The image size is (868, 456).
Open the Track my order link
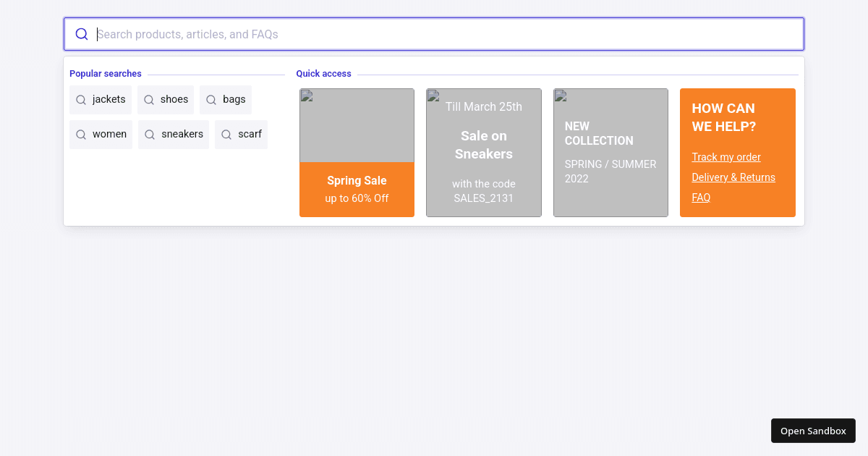click(x=726, y=157)
